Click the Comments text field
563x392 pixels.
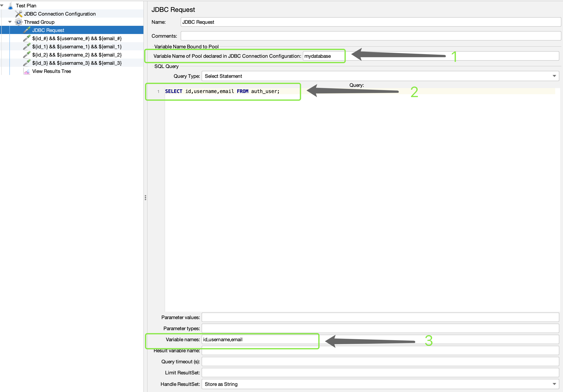(x=370, y=36)
